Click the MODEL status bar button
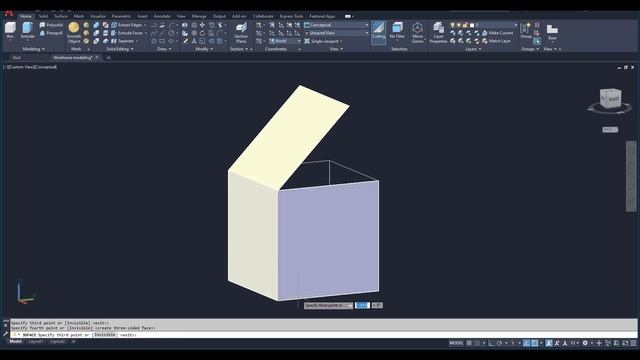The image size is (640, 360). [x=456, y=343]
